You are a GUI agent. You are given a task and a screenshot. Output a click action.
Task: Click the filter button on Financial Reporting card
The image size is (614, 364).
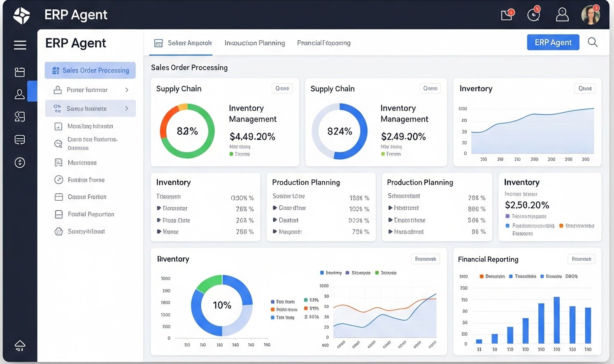[x=581, y=259]
